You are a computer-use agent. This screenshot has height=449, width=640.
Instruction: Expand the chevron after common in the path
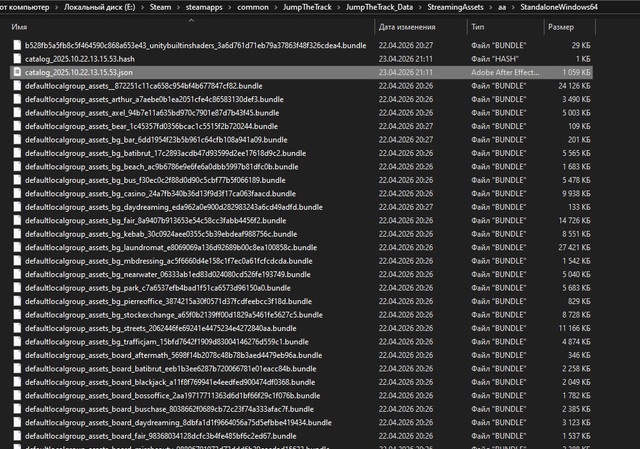tap(276, 7)
